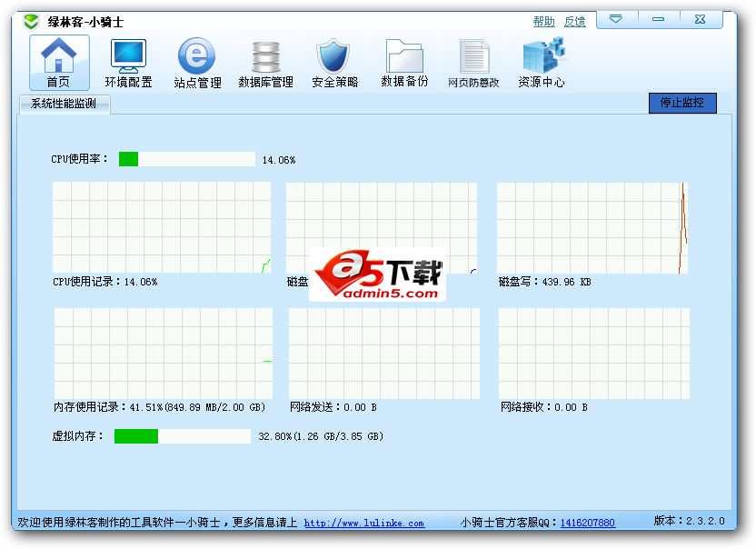The width and height of the screenshot is (756, 549).
Task: Click the 欢迎使用绿林客 welcome message
Action: tap(157, 523)
